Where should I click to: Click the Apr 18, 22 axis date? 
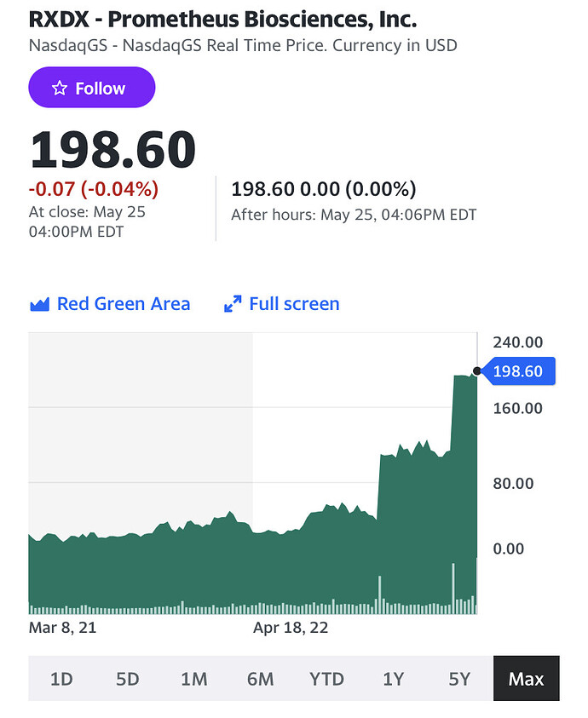tap(291, 628)
